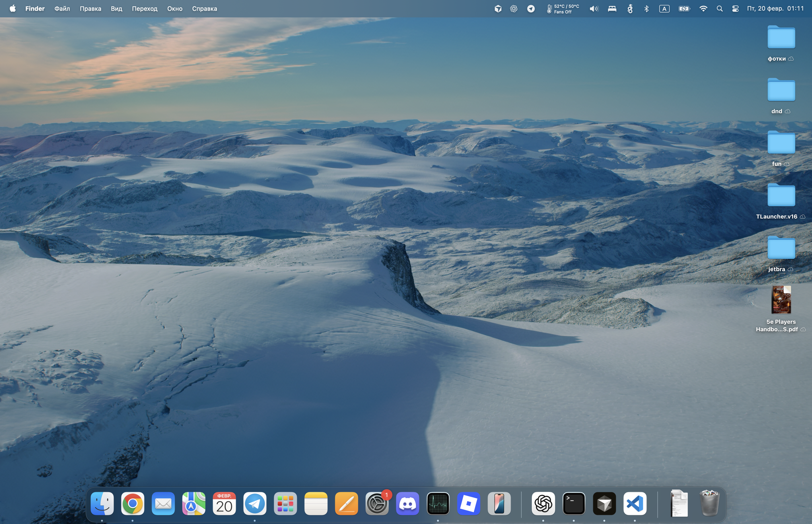Image resolution: width=812 pixels, height=524 pixels.
Task: Open the input source A menu
Action: tap(664, 9)
